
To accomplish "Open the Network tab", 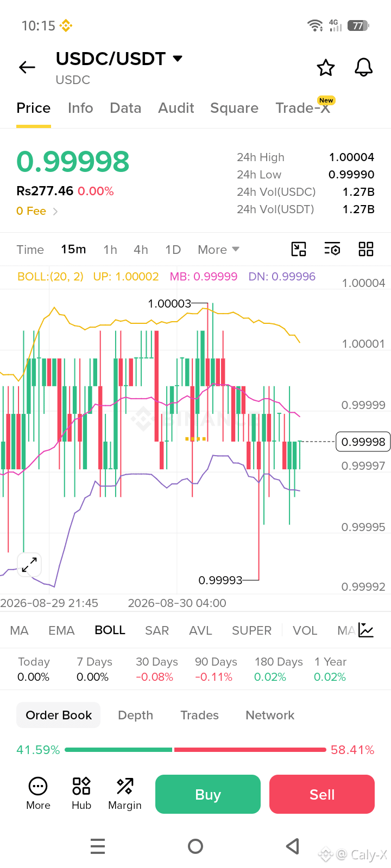I will coord(270,715).
